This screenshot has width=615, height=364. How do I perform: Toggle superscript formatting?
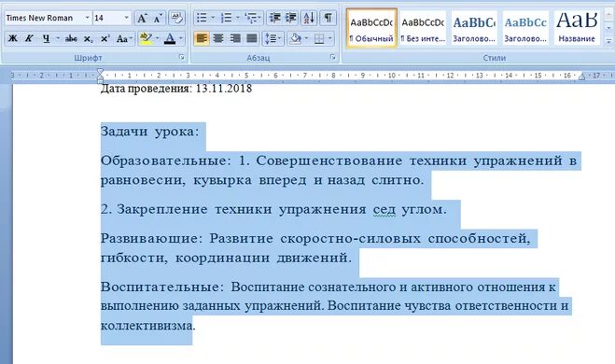105,38
